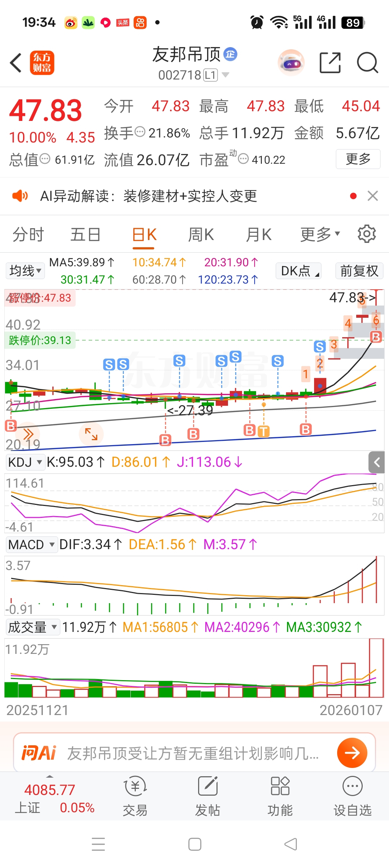Tap the speaker icon beside AI异动解读
The image size is (389, 868).
[20, 196]
